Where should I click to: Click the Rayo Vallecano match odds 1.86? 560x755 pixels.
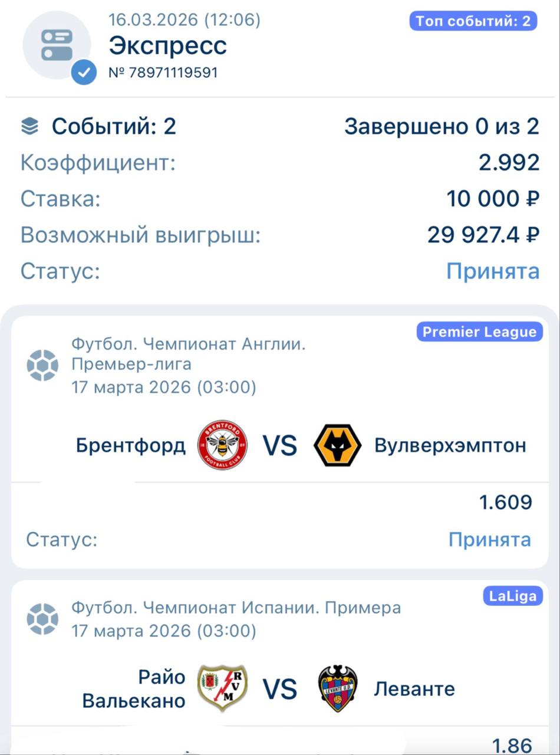(x=512, y=746)
